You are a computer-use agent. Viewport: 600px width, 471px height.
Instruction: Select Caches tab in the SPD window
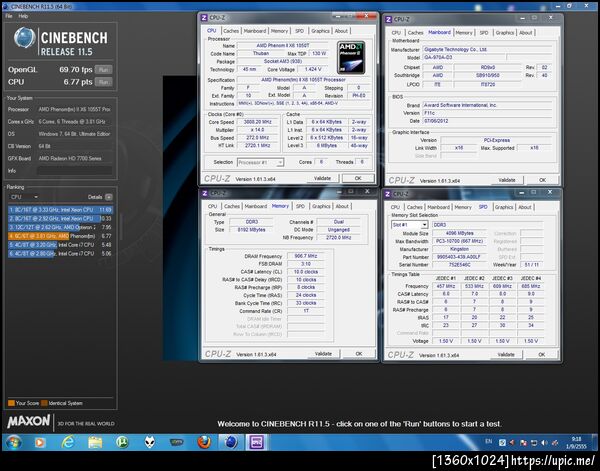(x=415, y=207)
